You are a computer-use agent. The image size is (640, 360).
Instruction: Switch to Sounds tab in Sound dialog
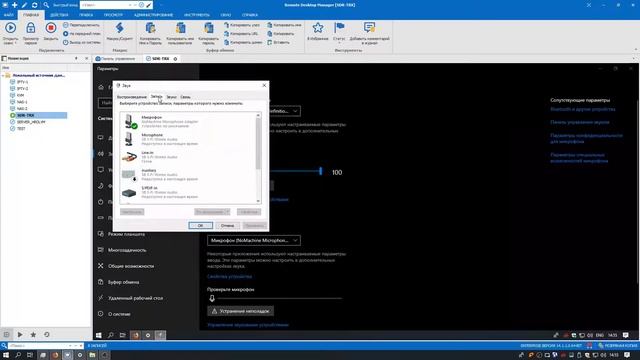point(171,97)
